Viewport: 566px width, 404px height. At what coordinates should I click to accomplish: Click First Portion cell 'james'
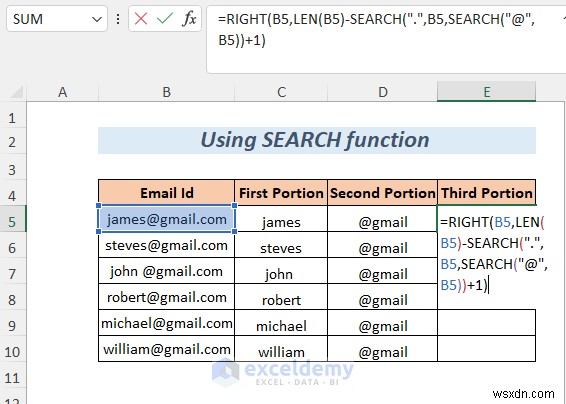point(281,219)
